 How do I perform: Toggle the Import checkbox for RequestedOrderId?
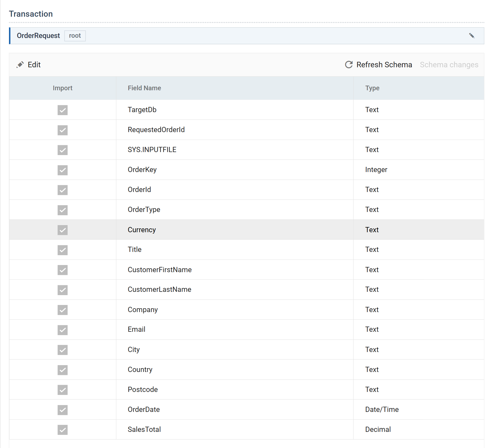pos(63,130)
